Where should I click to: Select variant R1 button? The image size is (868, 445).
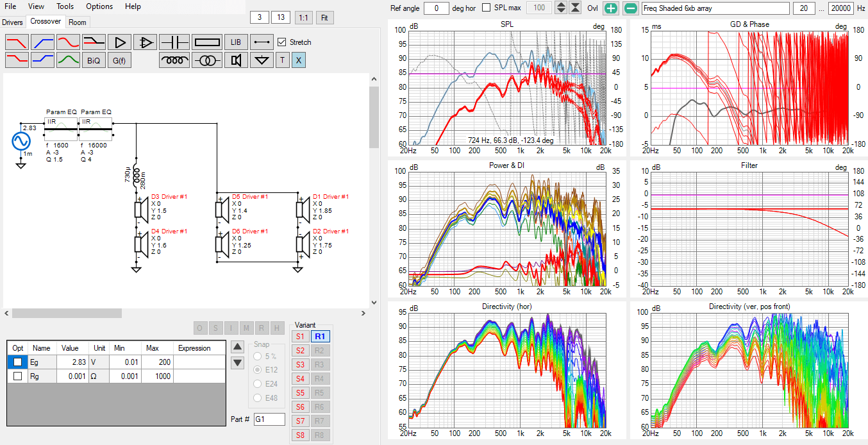320,337
